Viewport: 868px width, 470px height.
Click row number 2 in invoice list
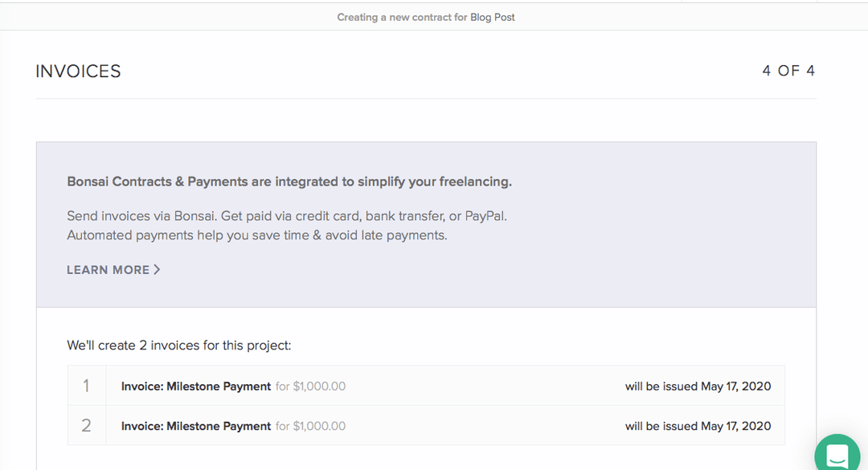pyautogui.click(x=87, y=426)
